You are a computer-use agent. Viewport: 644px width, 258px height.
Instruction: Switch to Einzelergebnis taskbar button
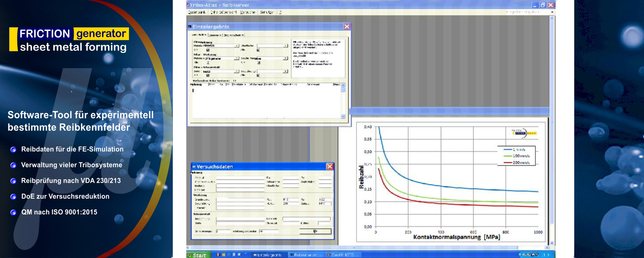tap(268, 255)
